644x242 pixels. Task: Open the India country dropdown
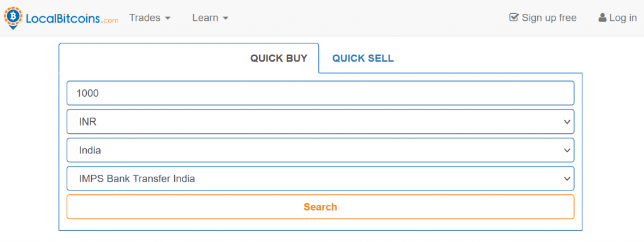pos(320,150)
